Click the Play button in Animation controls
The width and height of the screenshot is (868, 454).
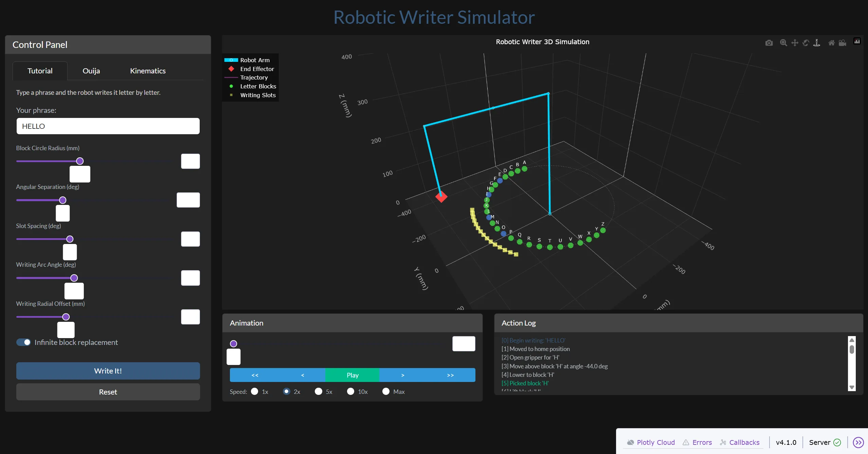coord(352,375)
